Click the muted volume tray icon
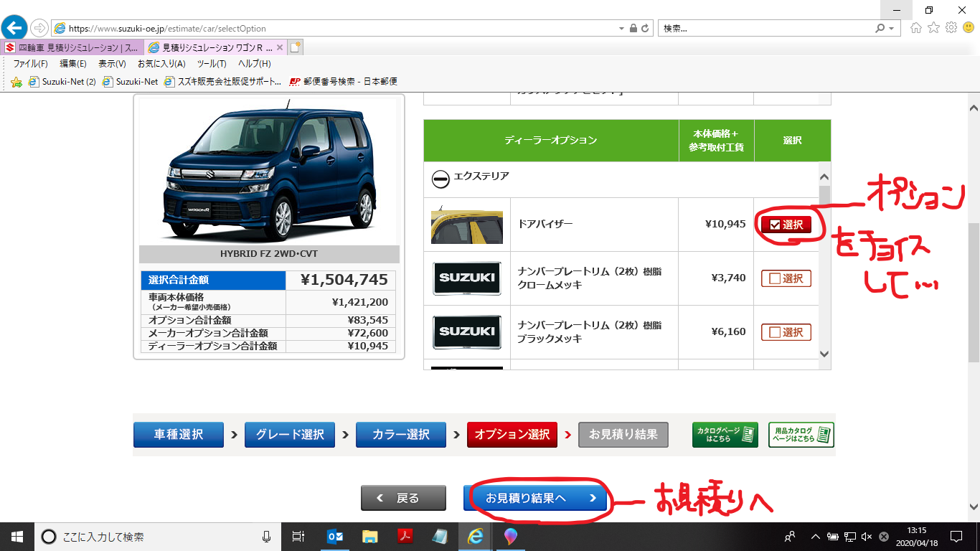Viewport: 980px width, 551px height. click(867, 536)
